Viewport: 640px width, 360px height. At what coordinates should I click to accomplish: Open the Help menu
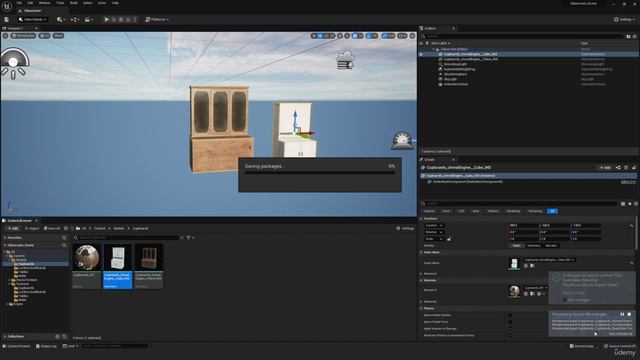coord(115,3)
